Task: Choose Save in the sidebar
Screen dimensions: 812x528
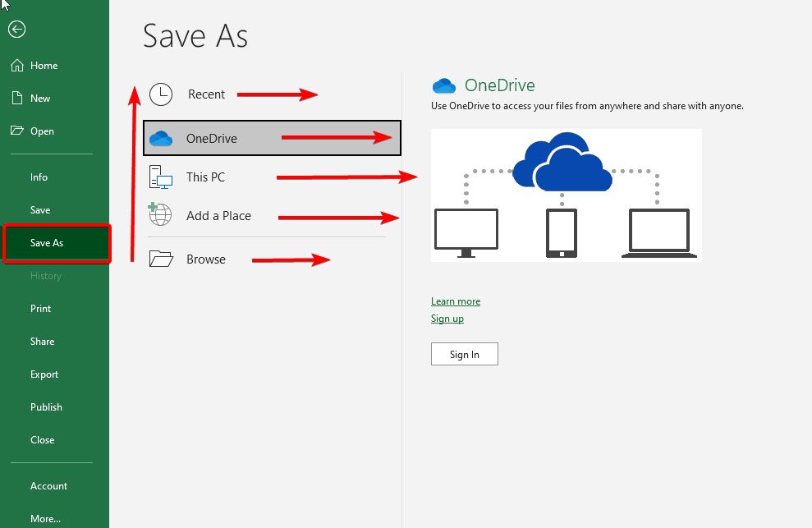Action: (x=54, y=210)
